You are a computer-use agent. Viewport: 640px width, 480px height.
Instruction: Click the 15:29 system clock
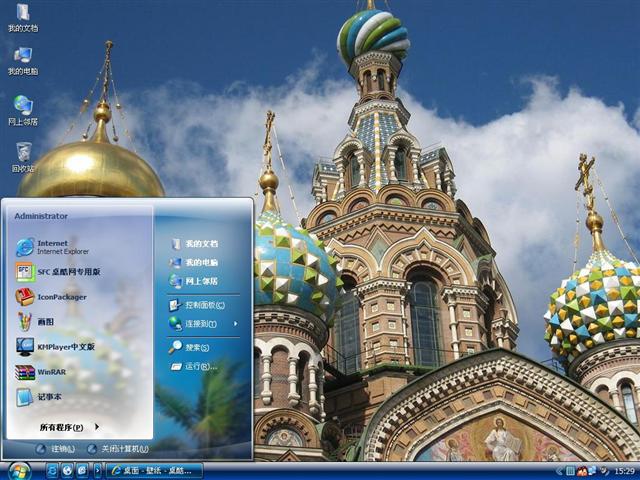tap(624, 471)
